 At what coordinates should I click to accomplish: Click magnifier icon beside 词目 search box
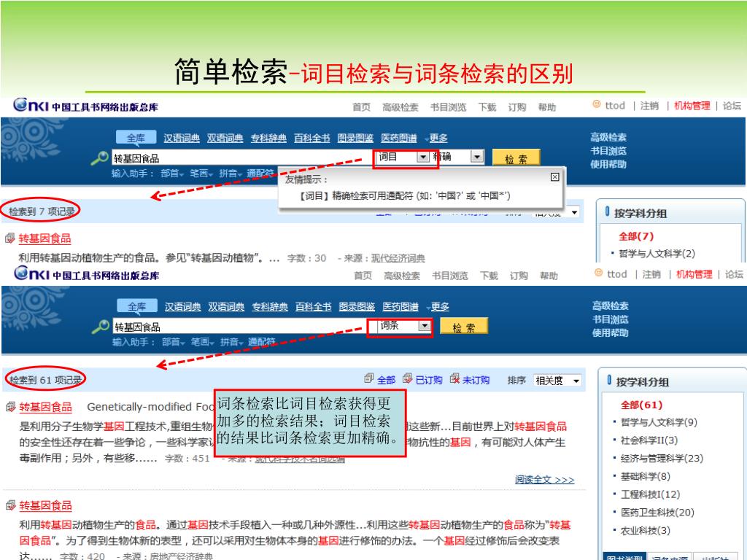point(100,157)
